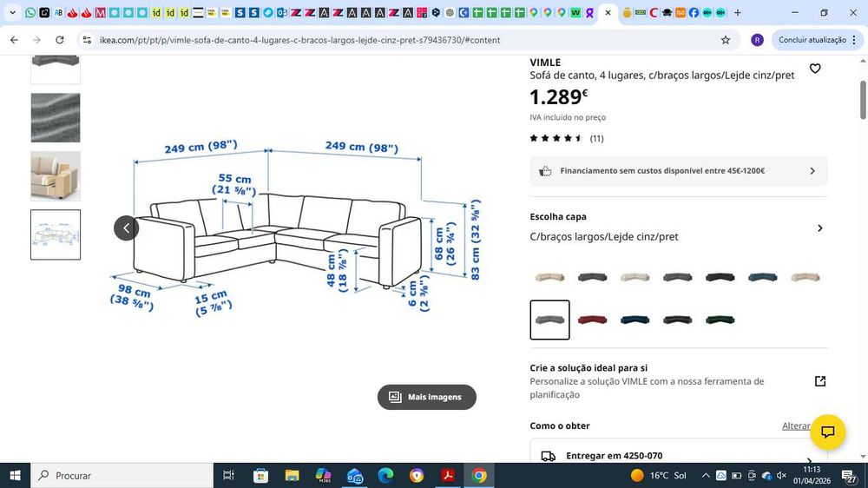Open the tab search dropdown arrow
This screenshot has width=868, height=488.
[x=12, y=12]
